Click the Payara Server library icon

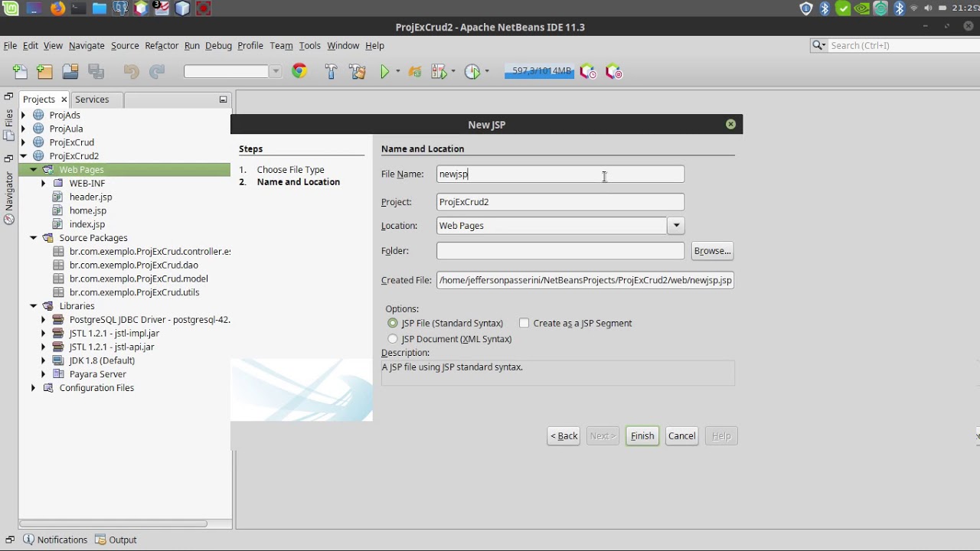[x=58, y=374]
